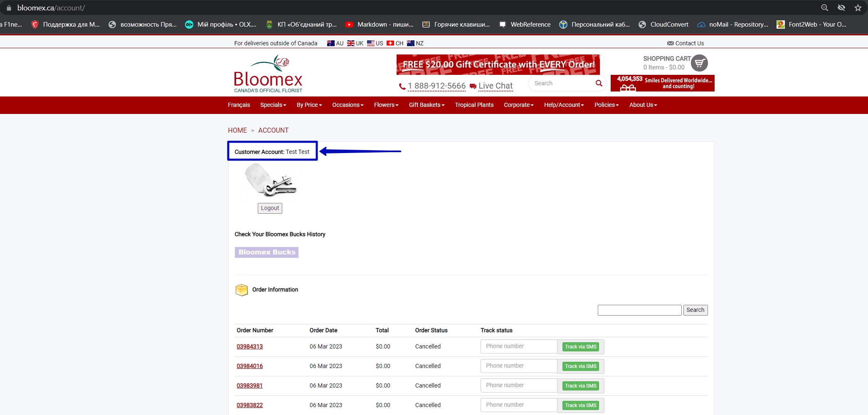This screenshot has height=415, width=868.
Task: Open the Live Chat link
Action: 496,86
